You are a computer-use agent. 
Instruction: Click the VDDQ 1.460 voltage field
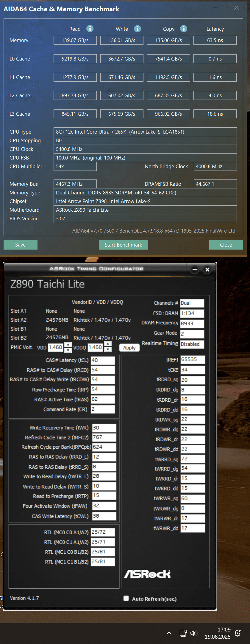(95, 347)
